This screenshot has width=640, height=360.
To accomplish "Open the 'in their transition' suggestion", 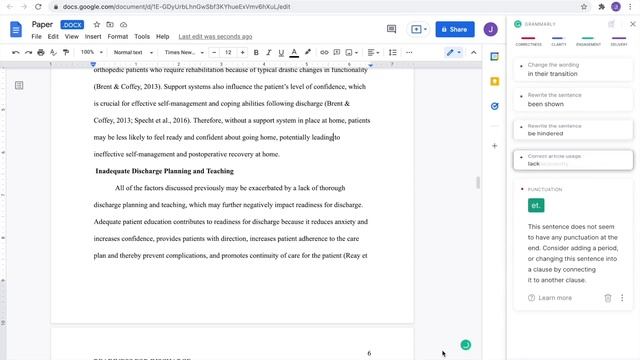I will click(573, 69).
